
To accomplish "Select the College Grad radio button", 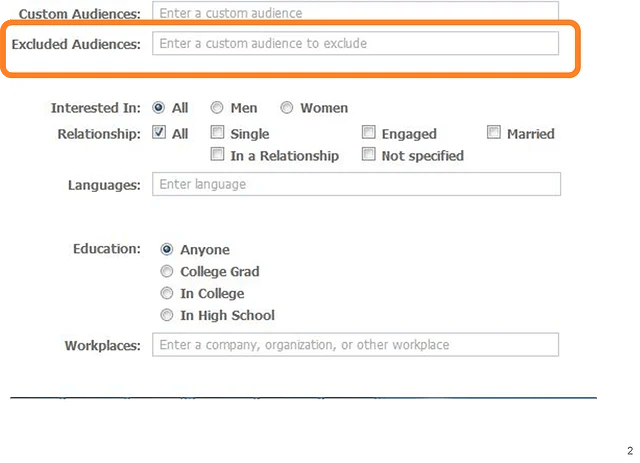I will click(x=167, y=271).
